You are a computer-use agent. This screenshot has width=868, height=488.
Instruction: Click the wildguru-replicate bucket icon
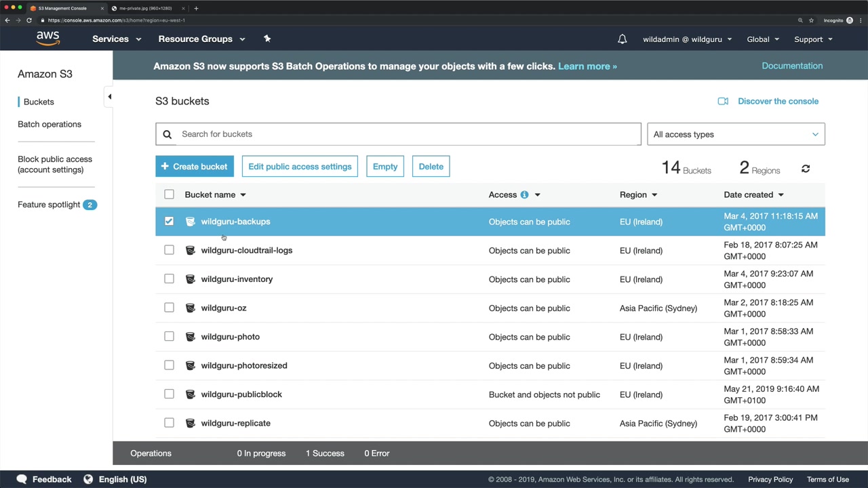tap(190, 423)
